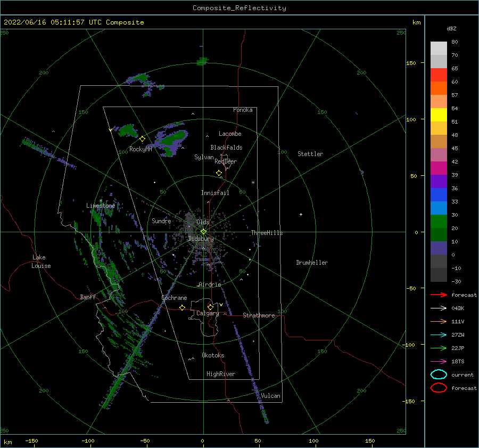Select the red swatch between 65 and 60 dBZ
This screenshot has height=448, width=479.
click(x=439, y=75)
